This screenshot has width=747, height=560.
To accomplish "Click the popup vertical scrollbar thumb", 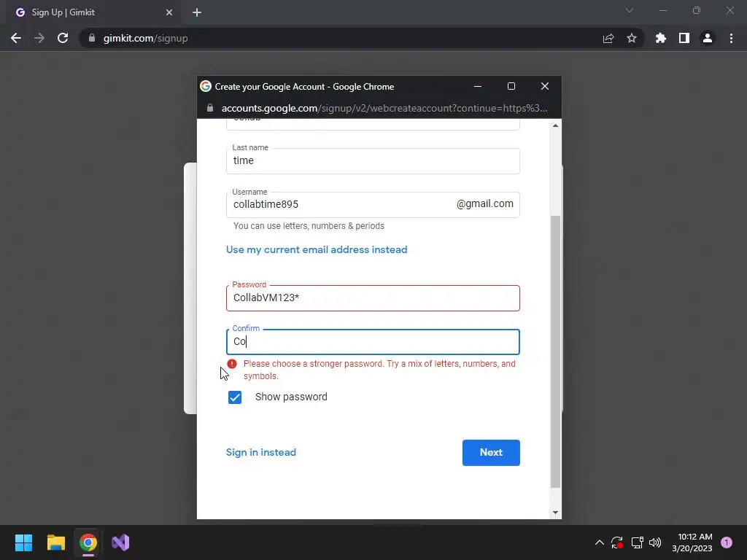I will click(555, 351).
